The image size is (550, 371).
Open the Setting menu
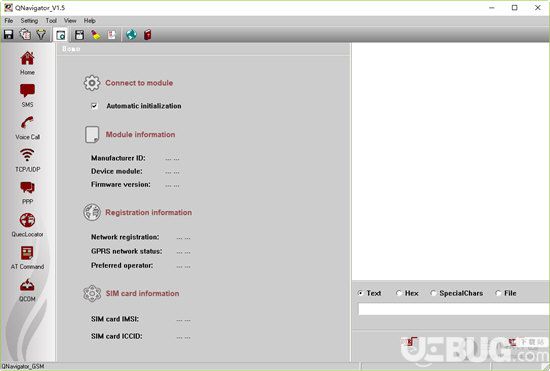coord(29,21)
